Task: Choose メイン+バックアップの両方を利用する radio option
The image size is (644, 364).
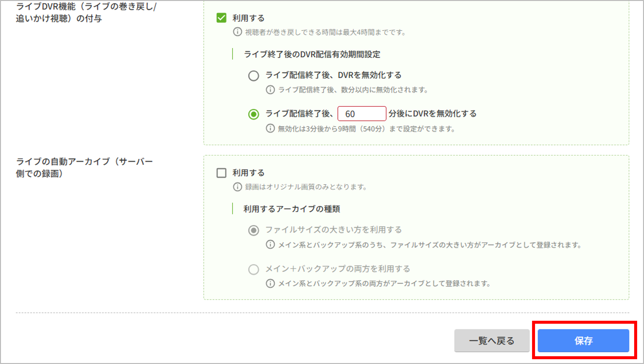Action: click(253, 270)
